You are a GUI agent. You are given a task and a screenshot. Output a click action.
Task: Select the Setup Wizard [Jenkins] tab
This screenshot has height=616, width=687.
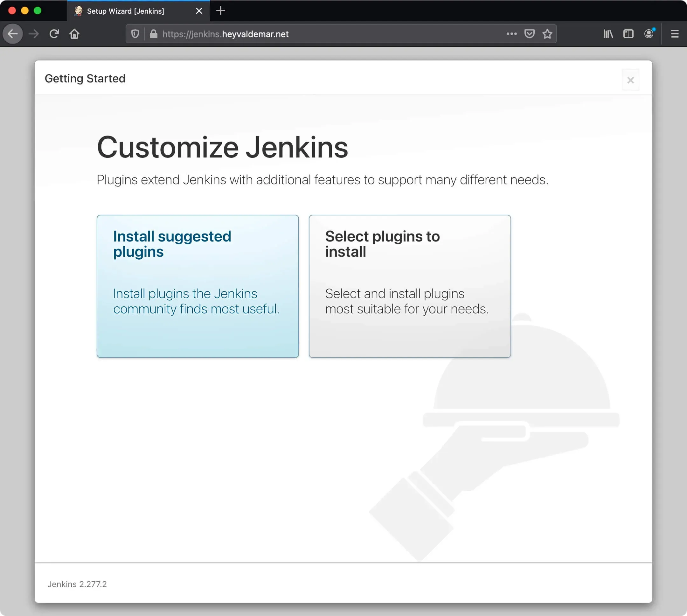[138, 11]
